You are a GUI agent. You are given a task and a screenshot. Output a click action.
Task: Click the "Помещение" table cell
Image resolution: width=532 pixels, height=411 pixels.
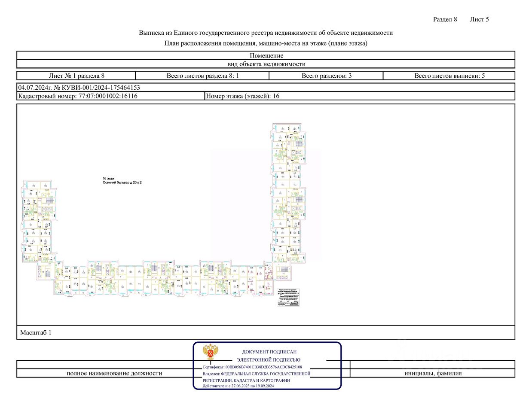coord(266,55)
